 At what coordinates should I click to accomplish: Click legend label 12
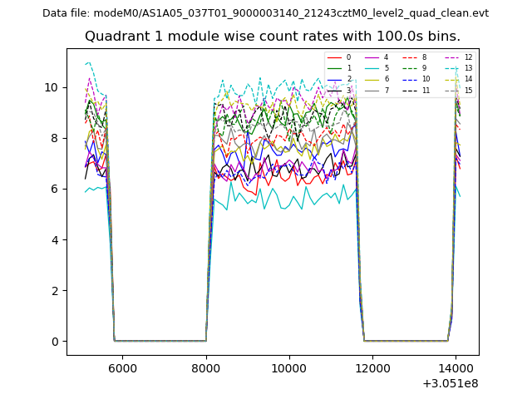click(x=468, y=57)
